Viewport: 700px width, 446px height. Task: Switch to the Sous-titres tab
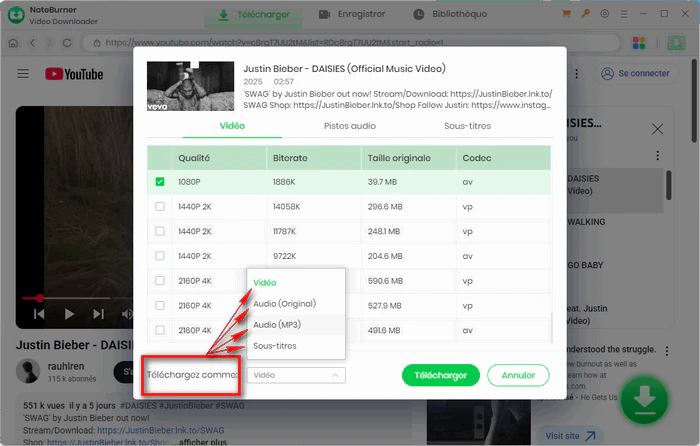pos(467,126)
